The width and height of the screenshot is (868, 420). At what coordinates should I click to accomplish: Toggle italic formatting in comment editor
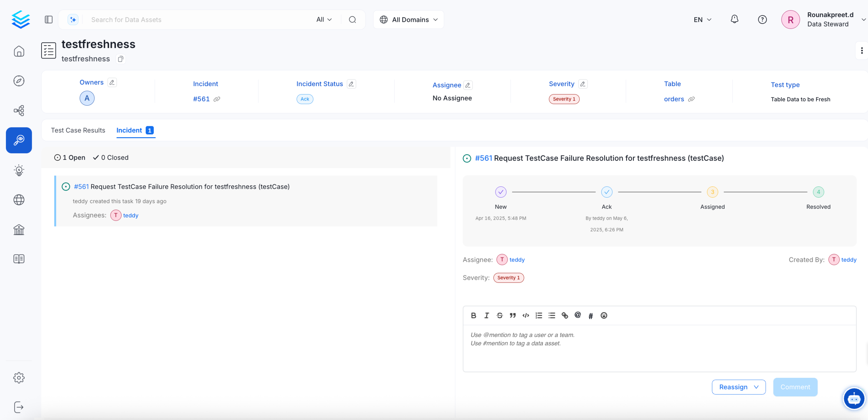[486, 316]
